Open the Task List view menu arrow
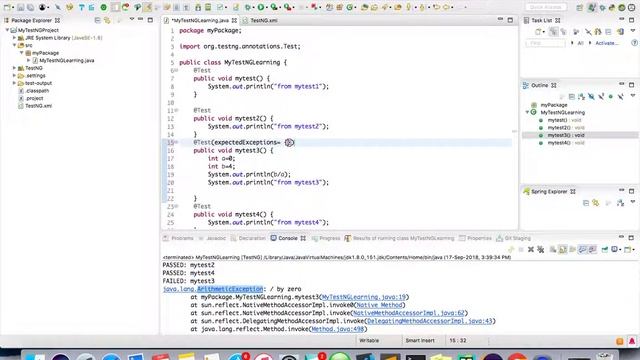Viewport: 640px width, 360px height. pos(633,31)
